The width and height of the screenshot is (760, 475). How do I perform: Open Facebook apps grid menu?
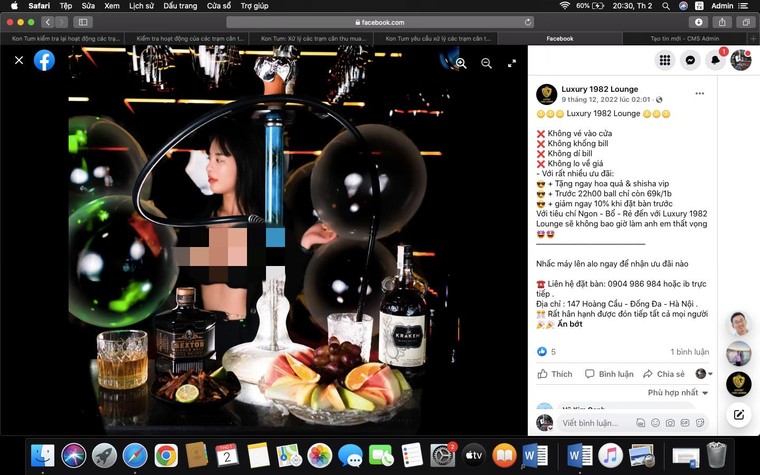[x=665, y=60]
